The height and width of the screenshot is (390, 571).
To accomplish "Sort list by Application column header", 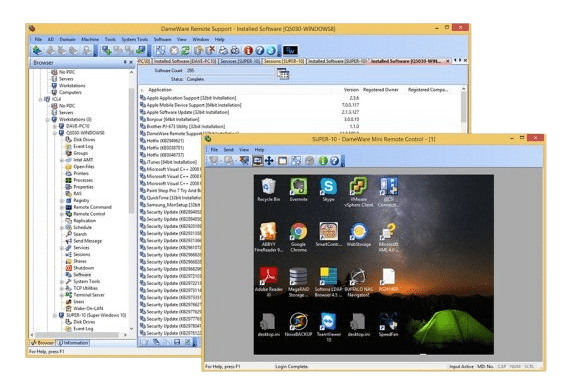I will (160, 90).
